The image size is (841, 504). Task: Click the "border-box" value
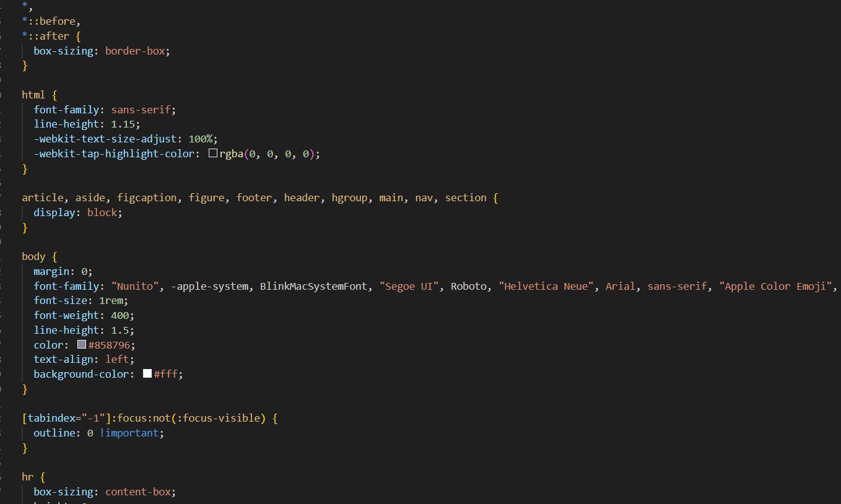click(x=135, y=51)
